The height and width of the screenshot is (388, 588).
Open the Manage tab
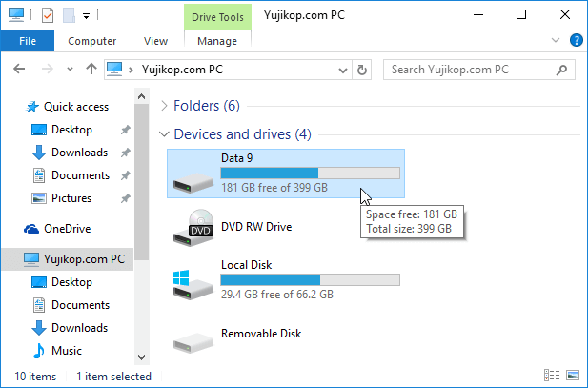pos(217,41)
